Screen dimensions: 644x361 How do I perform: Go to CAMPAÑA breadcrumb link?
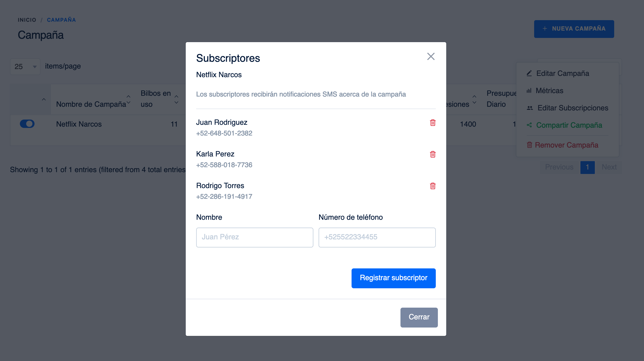click(61, 20)
